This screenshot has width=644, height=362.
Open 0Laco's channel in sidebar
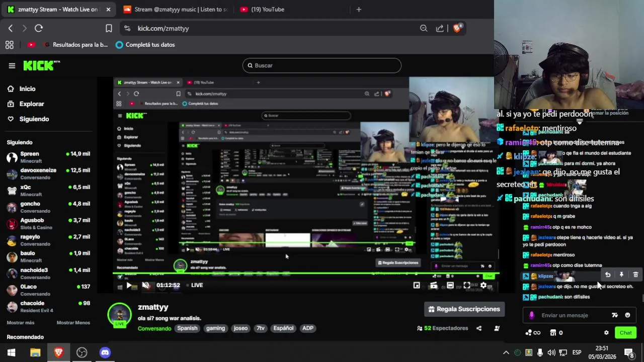click(48, 290)
